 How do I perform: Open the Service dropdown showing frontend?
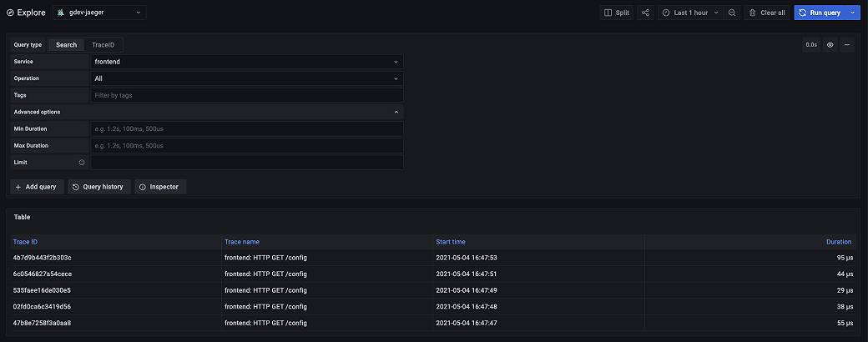point(246,62)
